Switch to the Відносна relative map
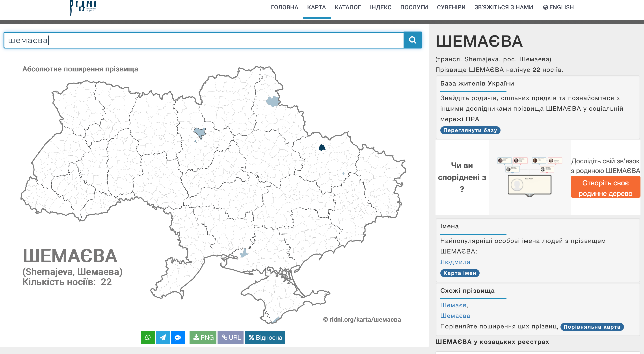Image resolution: width=644 pixels, height=354 pixels. click(265, 337)
